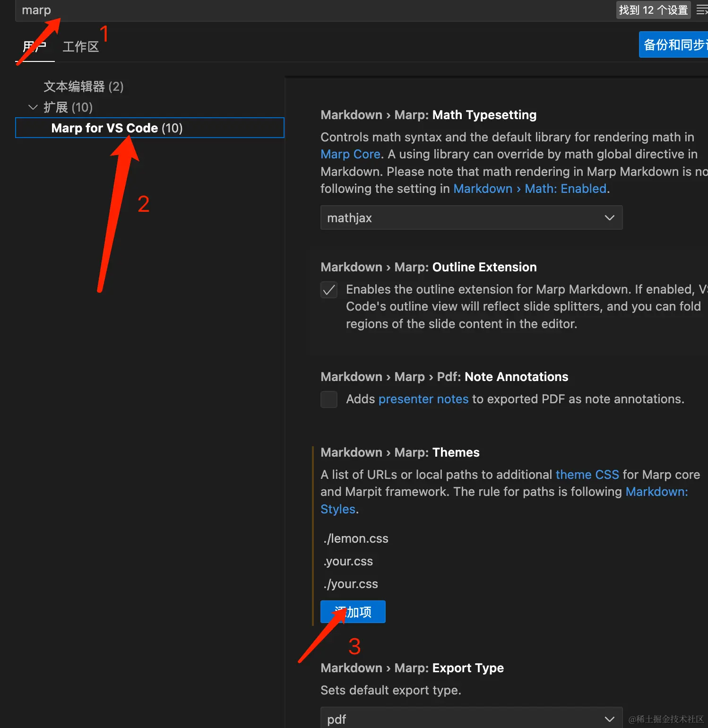Screen dimensions: 708x728
Task: Click the Math Typesetting setting title
Action: tap(429, 115)
